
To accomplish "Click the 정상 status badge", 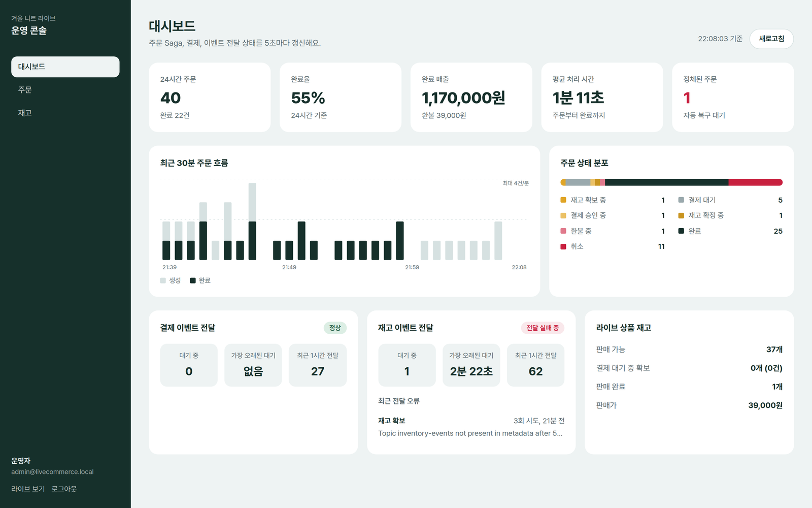I will 335,328.
